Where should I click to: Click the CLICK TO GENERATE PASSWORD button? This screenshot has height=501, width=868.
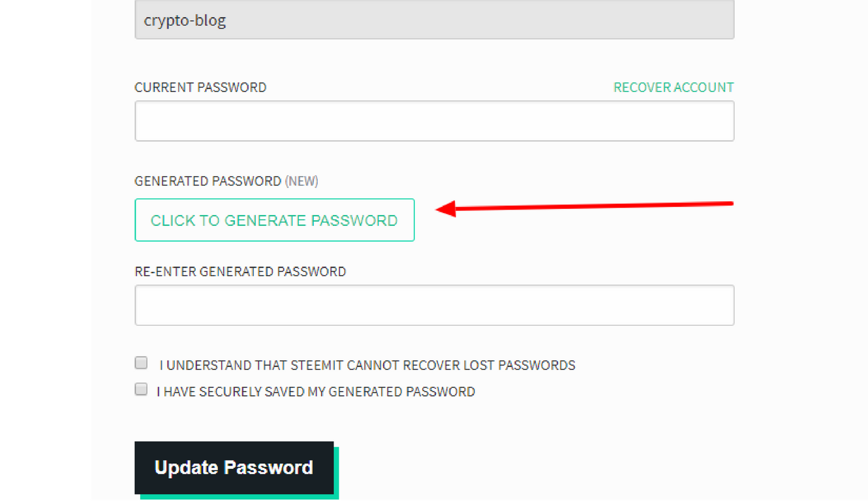click(x=274, y=220)
